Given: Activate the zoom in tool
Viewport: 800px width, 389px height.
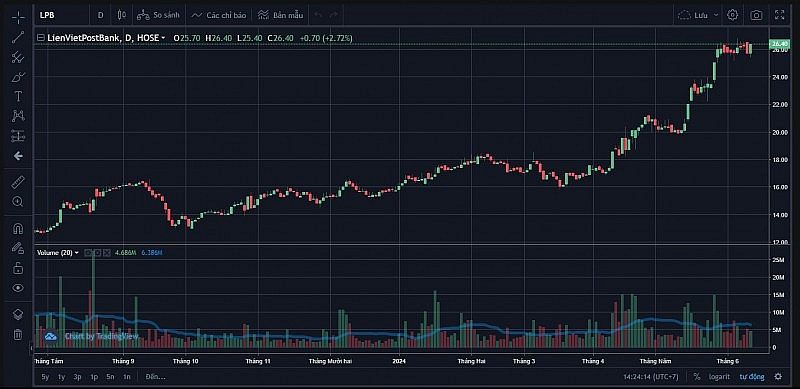Looking at the screenshot, I should tap(18, 202).
